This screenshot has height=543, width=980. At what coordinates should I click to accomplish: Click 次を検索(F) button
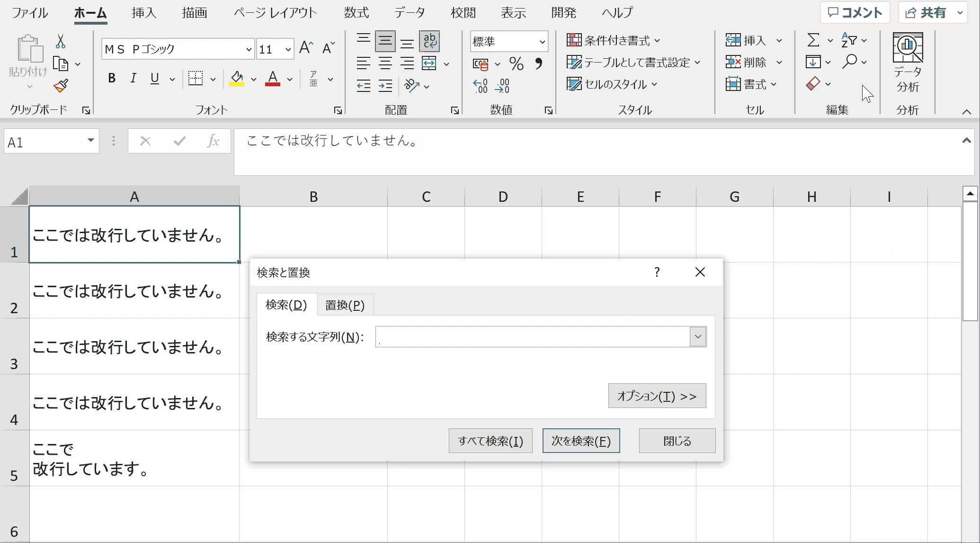point(581,441)
